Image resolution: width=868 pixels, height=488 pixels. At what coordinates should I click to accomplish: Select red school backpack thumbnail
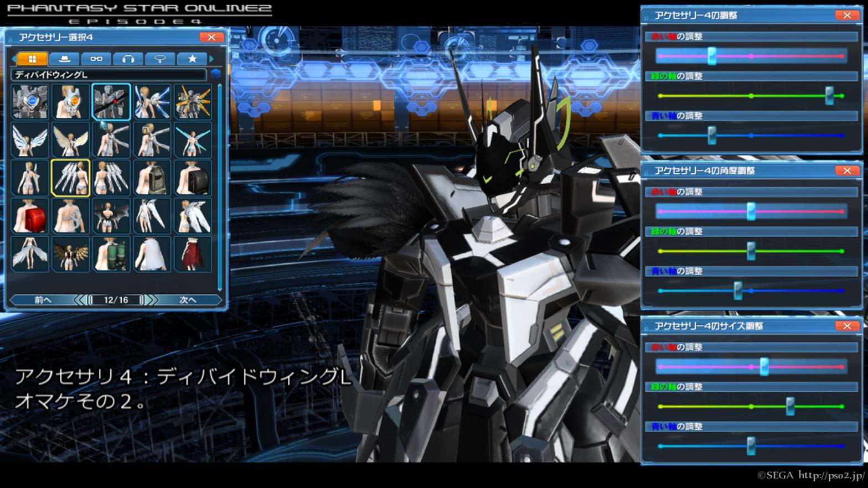[30, 216]
